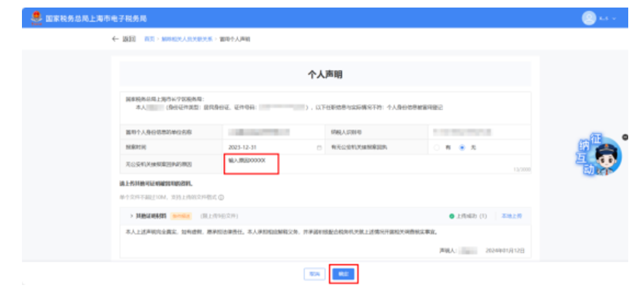This screenshot has height=294, width=644.
Task: Click the green 上传成功 status dot
Action: [x=452, y=216]
